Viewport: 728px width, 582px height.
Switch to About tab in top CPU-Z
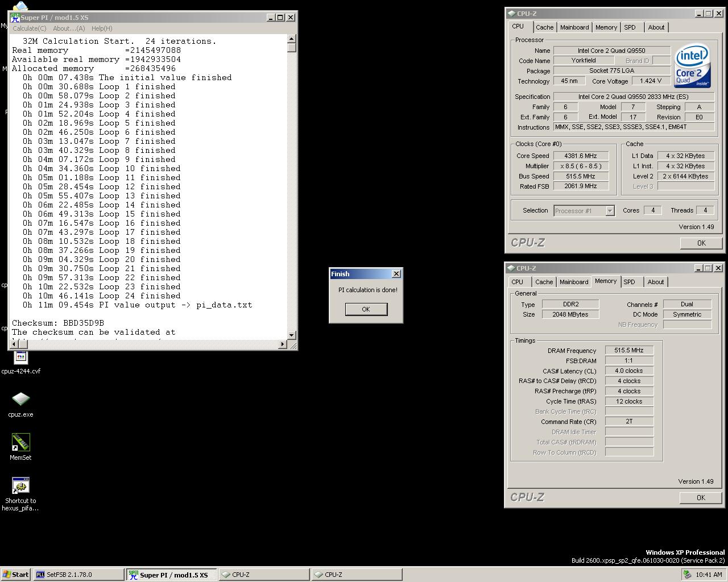[x=656, y=27]
